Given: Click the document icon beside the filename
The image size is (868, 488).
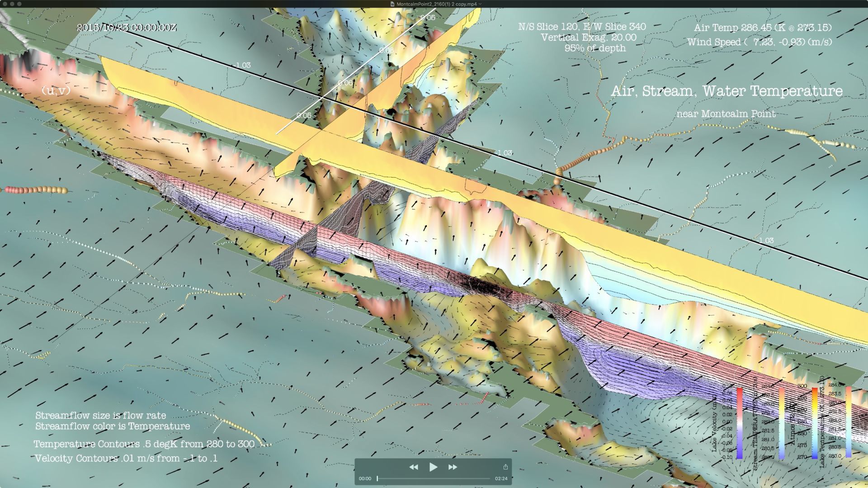Looking at the screenshot, I should point(392,4).
